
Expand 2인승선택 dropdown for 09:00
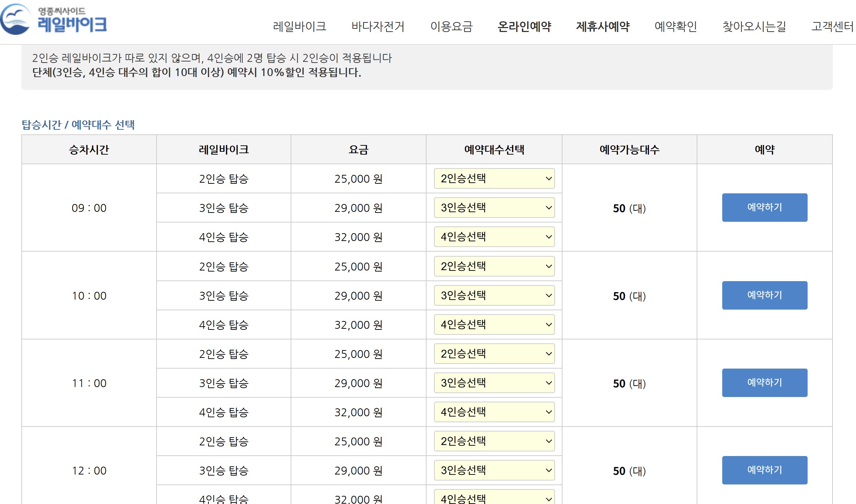click(x=494, y=178)
